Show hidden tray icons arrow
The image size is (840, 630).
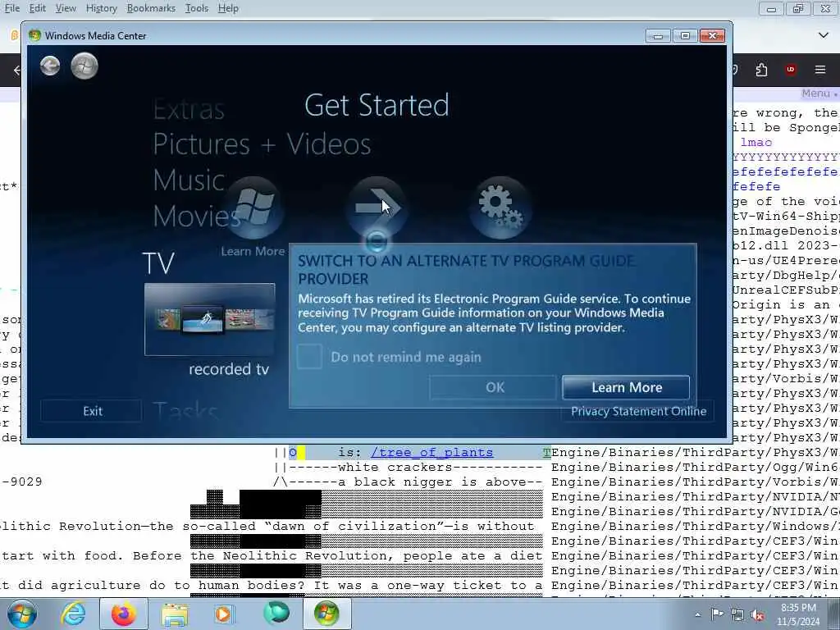[697, 615]
